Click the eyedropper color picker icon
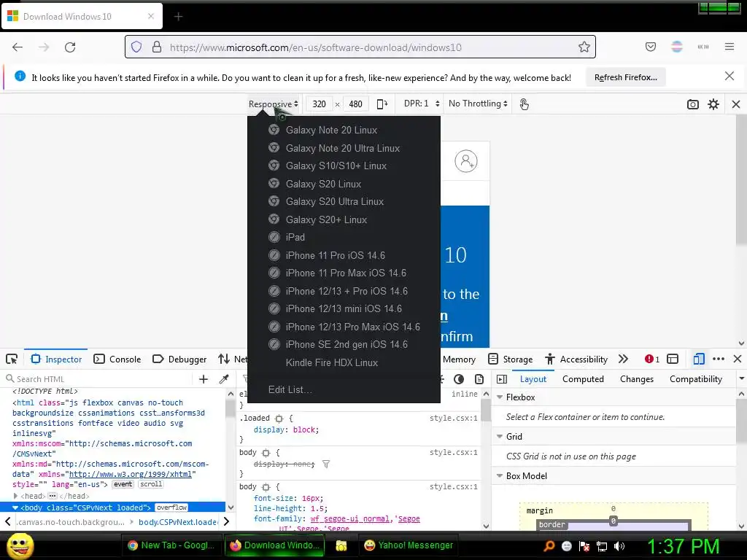Viewport: 747px width, 560px height. [x=223, y=379]
